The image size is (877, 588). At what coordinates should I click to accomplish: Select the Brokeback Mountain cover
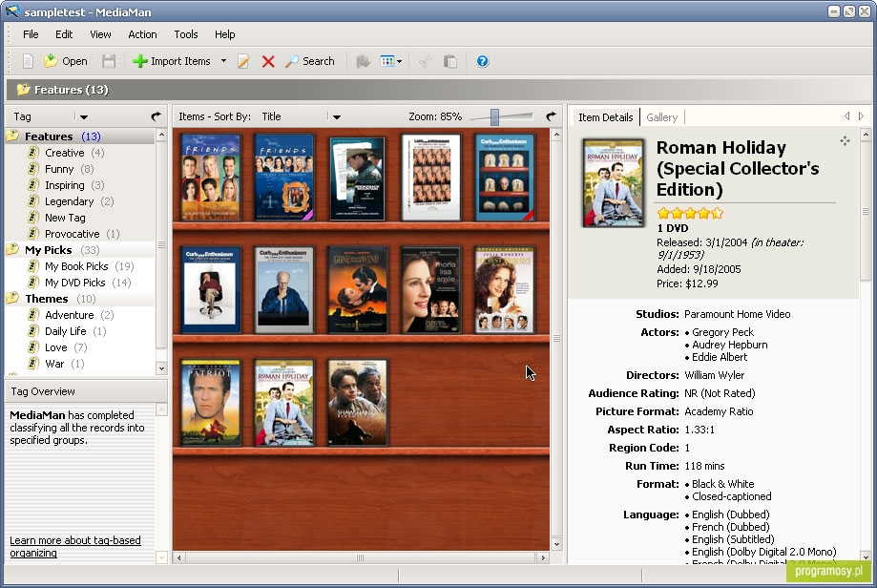358,178
